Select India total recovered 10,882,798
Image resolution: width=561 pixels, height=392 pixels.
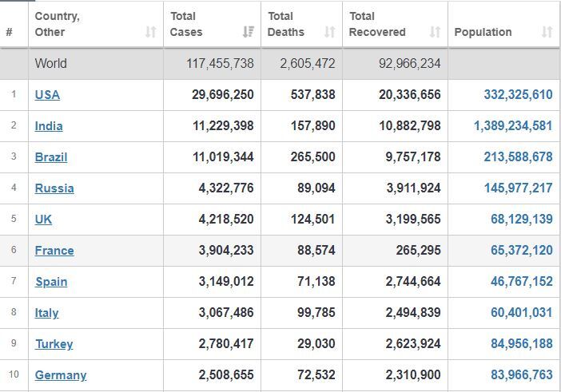coord(410,126)
